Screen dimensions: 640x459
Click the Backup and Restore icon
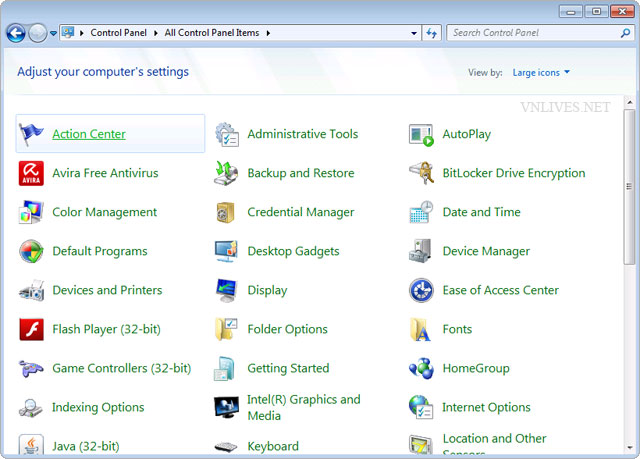coord(226,173)
